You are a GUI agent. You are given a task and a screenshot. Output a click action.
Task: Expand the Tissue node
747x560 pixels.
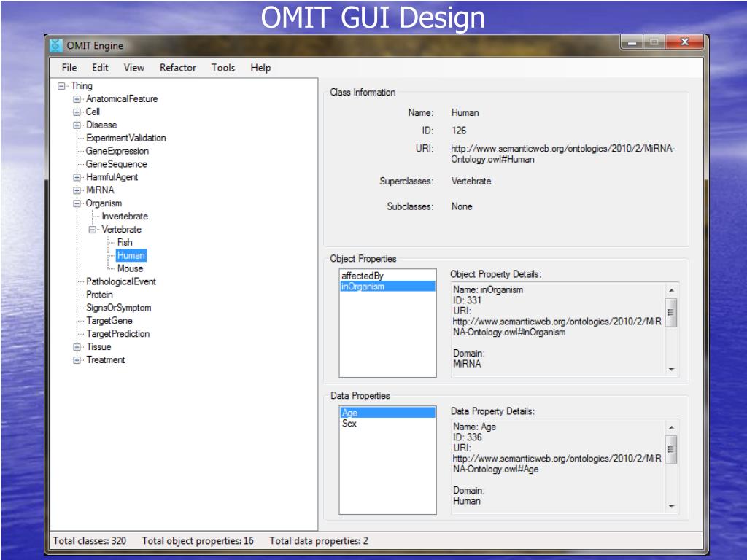[x=77, y=347]
